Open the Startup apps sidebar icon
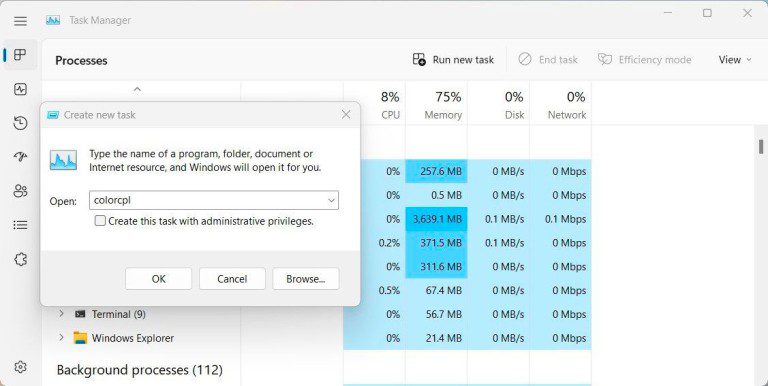The width and height of the screenshot is (768, 386). [20, 157]
